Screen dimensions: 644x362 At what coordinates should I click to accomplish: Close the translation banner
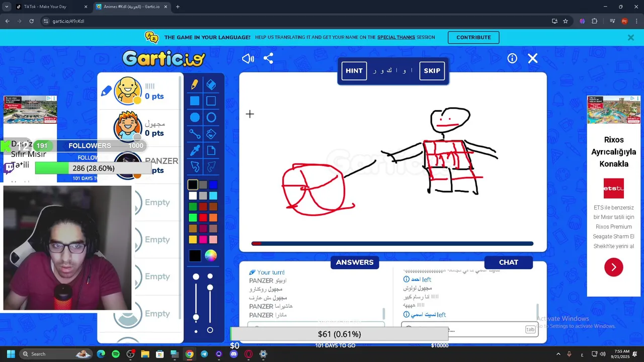[x=631, y=38]
